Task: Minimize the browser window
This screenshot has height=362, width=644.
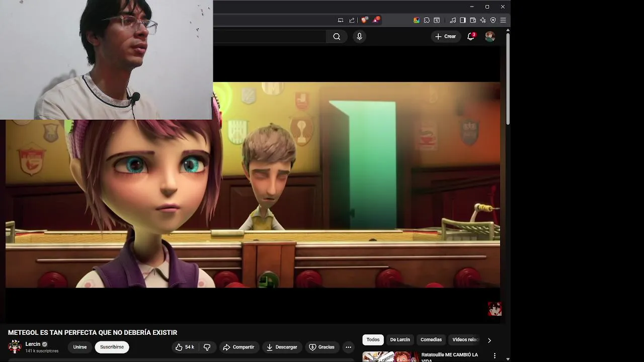Action: (x=471, y=7)
